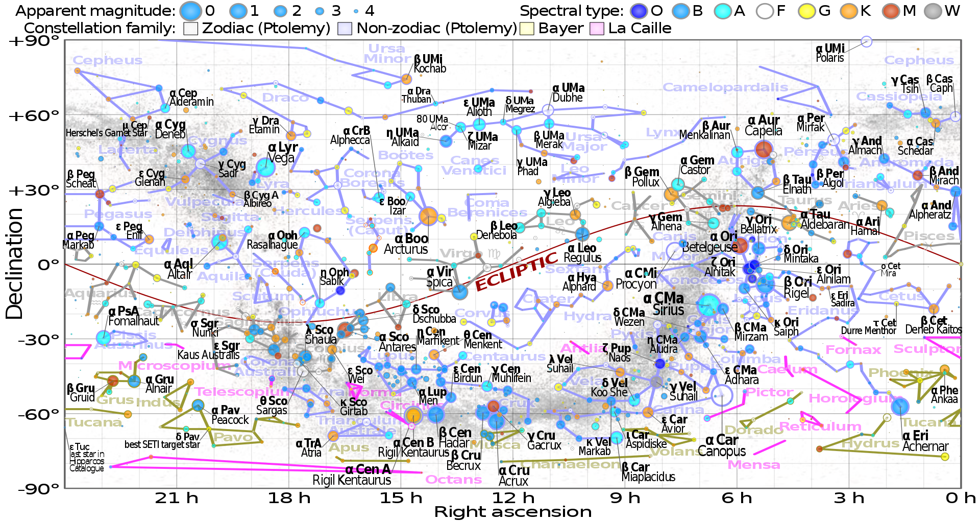Click the Rasalhague star marker
The width and height of the screenshot is (980, 521).
(305, 233)
